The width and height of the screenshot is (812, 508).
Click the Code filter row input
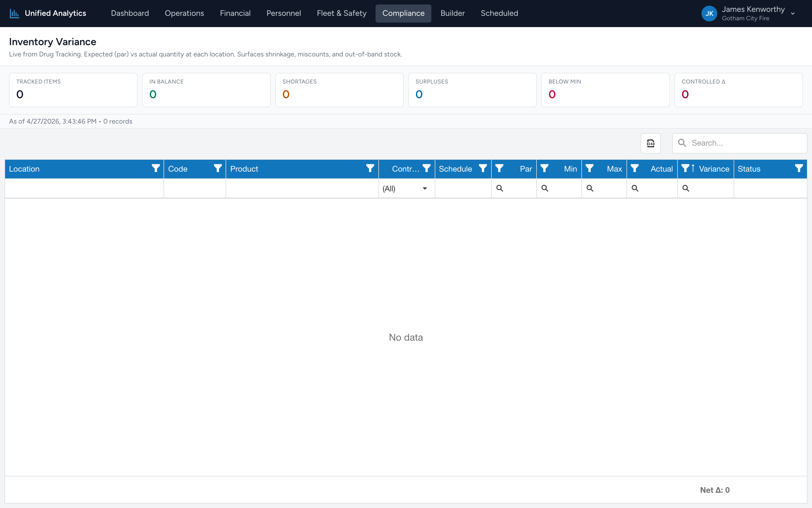(x=195, y=189)
